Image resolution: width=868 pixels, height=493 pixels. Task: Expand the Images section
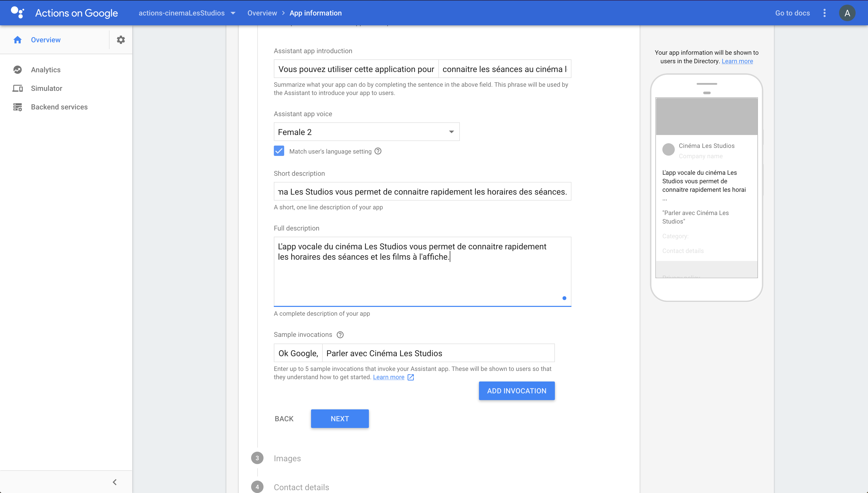(x=287, y=458)
